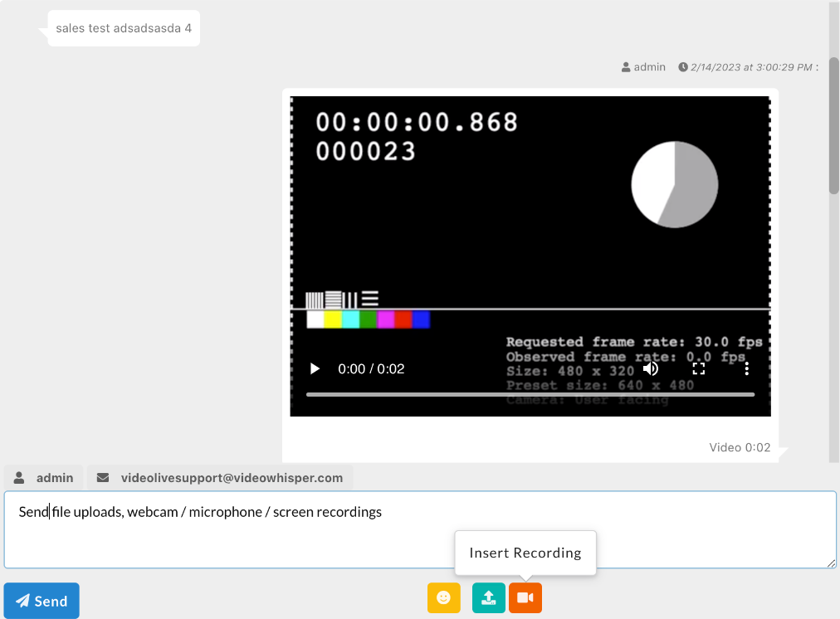Focus the message text area
This screenshot has height=619, width=840.
pyautogui.click(x=420, y=529)
